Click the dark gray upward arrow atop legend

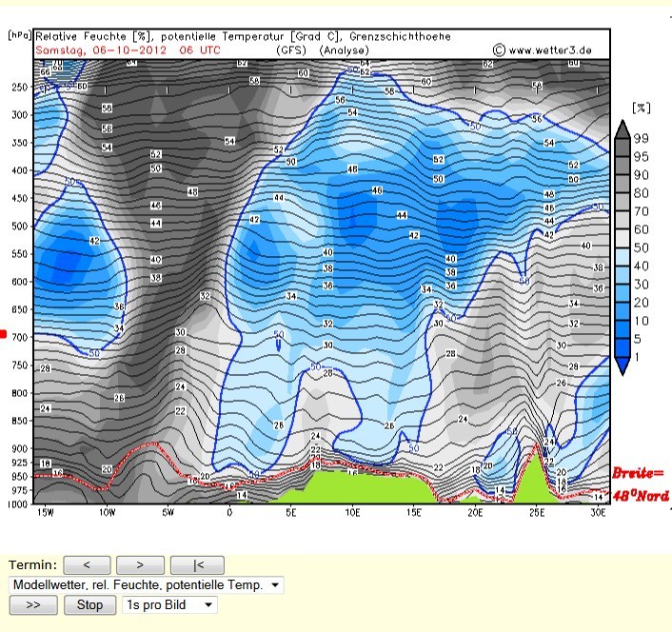[622, 129]
